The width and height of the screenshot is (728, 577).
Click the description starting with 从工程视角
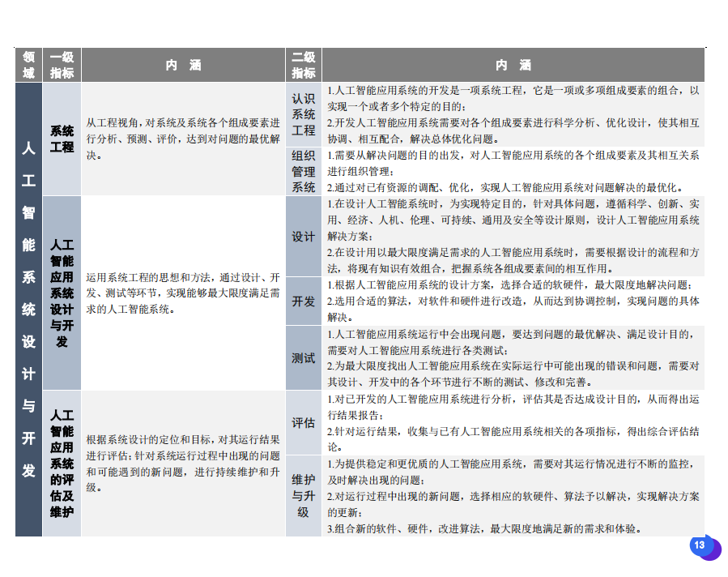(x=184, y=139)
